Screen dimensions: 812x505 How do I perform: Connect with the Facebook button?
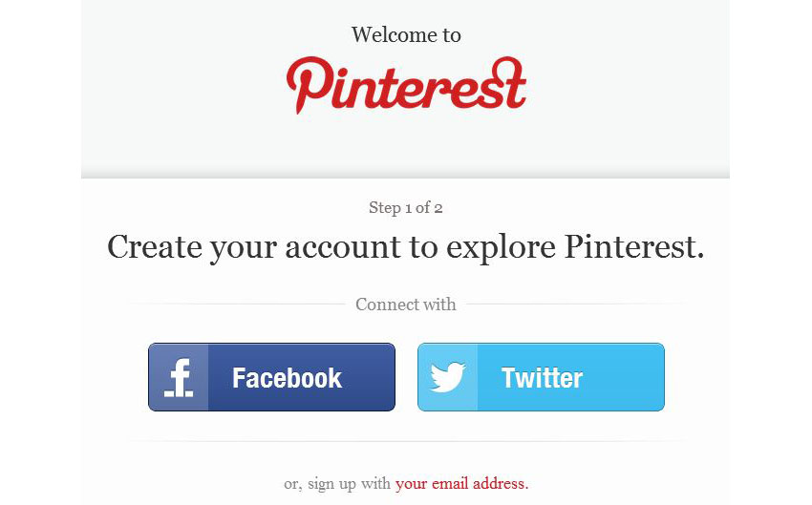271,377
